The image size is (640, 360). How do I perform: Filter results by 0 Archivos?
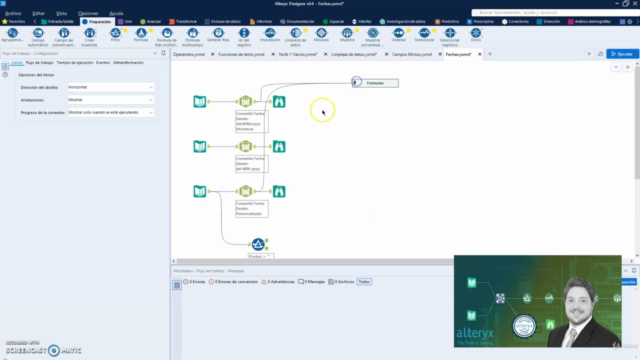(341, 282)
